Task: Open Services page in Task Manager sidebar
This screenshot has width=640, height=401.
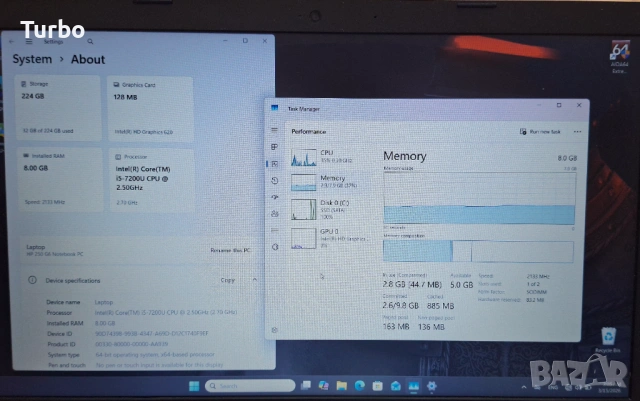Action: pyautogui.click(x=275, y=247)
